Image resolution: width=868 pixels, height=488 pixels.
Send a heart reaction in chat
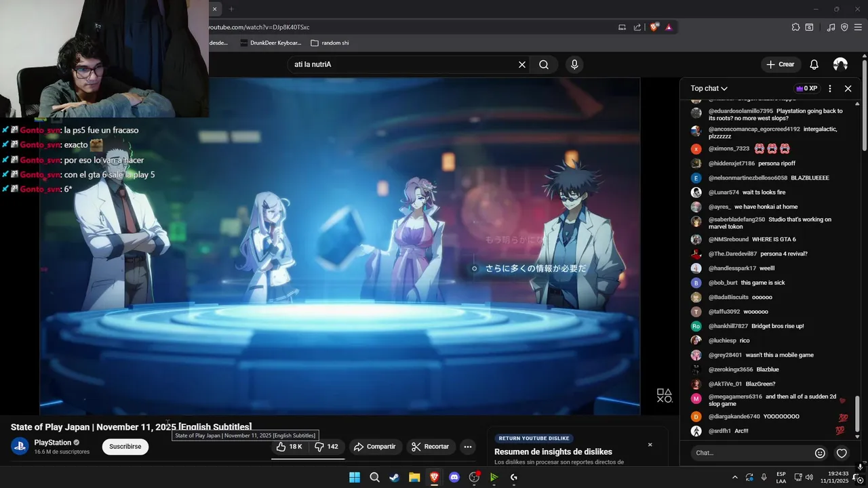842,453
